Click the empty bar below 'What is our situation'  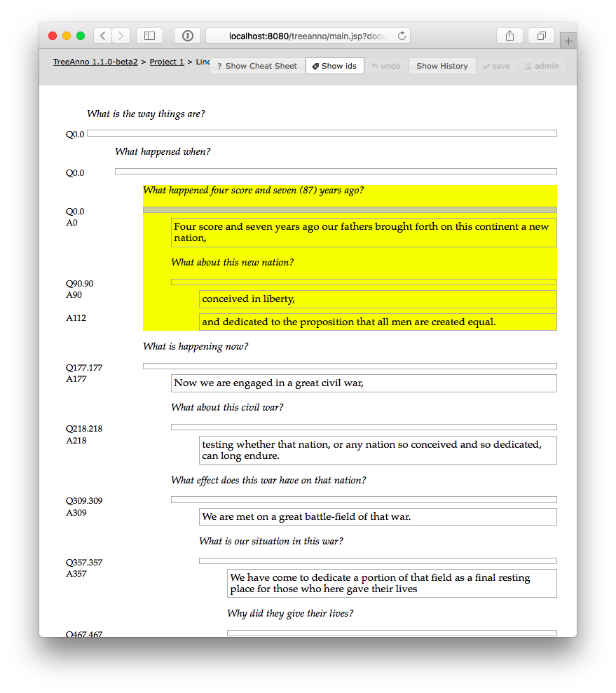click(x=378, y=561)
